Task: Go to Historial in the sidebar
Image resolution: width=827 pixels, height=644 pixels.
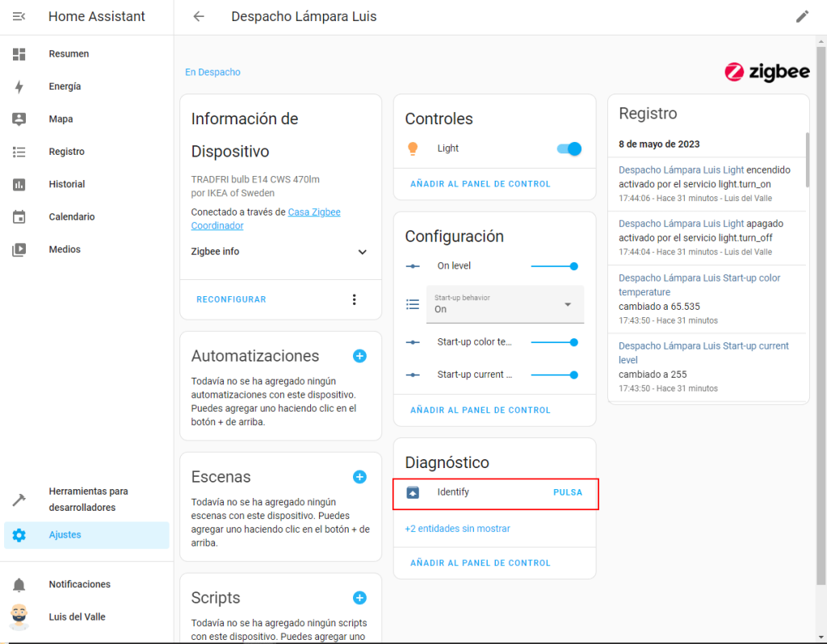Action: click(x=66, y=184)
